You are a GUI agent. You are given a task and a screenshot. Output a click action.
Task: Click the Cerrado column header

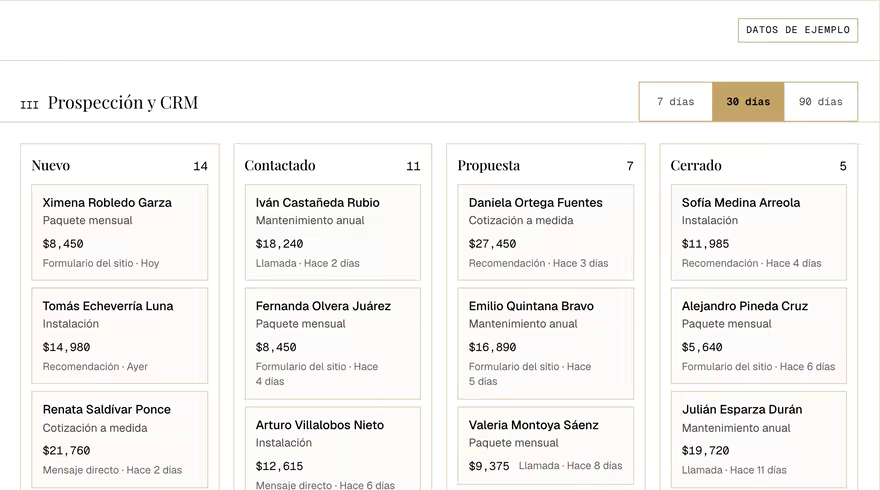coord(696,166)
